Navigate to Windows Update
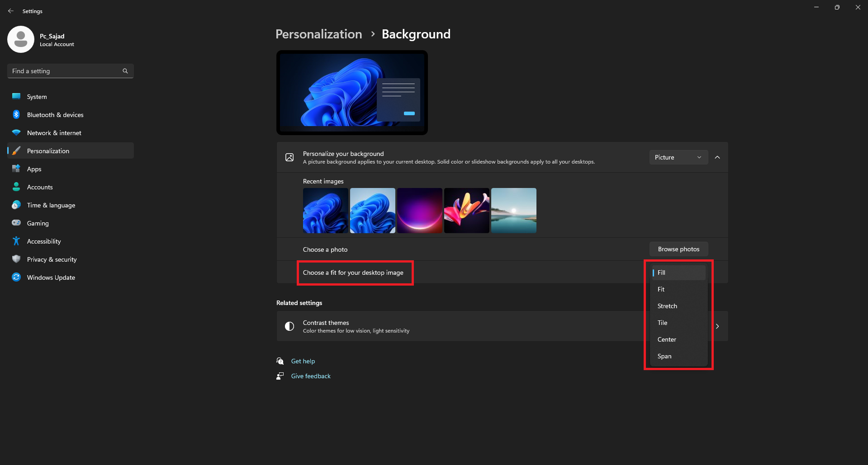Image resolution: width=868 pixels, height=465 pixels. click(x=71, y=277)
